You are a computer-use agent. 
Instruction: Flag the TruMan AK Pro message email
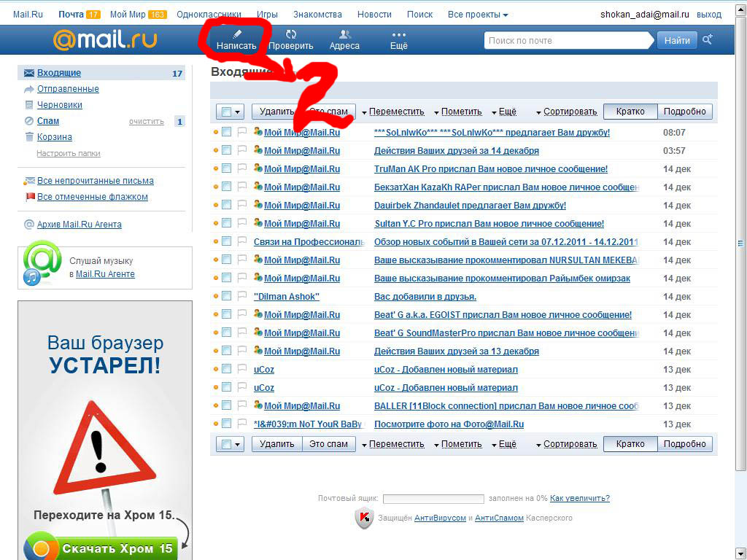(x=241, y=168)
